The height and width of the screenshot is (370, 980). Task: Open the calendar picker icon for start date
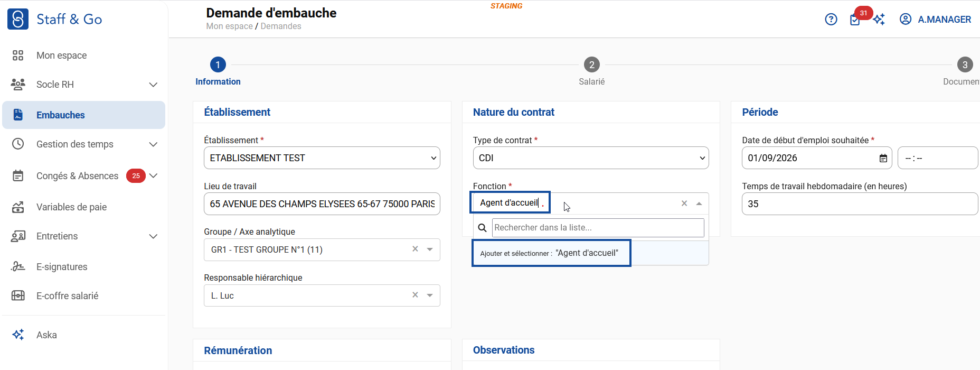coord(883,158)
